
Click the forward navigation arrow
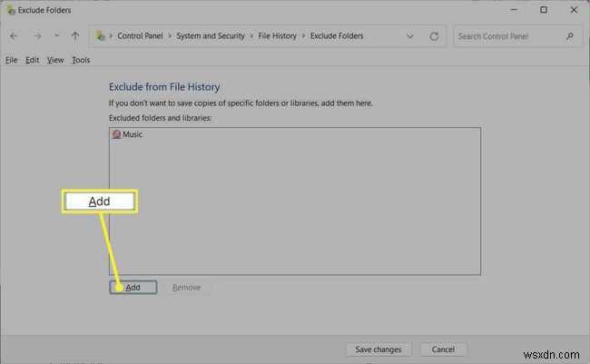(x=37, y=36)
